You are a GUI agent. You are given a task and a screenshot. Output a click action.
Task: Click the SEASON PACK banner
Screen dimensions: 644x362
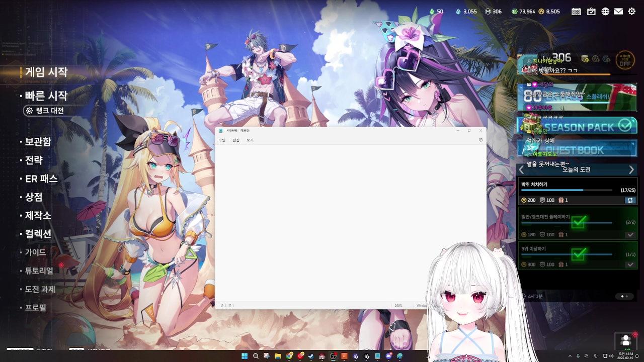pos(577,125)
